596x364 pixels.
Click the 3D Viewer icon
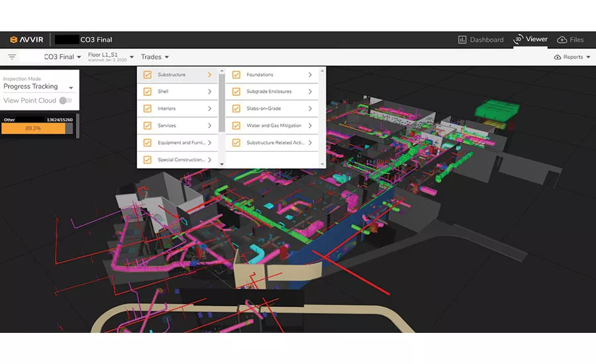pyautogui.click(x=518, y=39)
